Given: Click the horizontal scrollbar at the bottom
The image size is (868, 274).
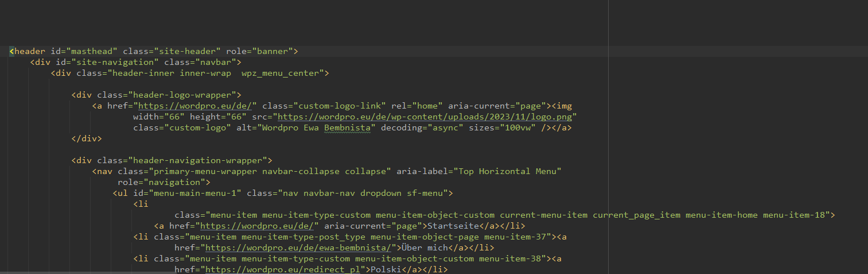Looking at the screenshot, I should tap(172, 272).
